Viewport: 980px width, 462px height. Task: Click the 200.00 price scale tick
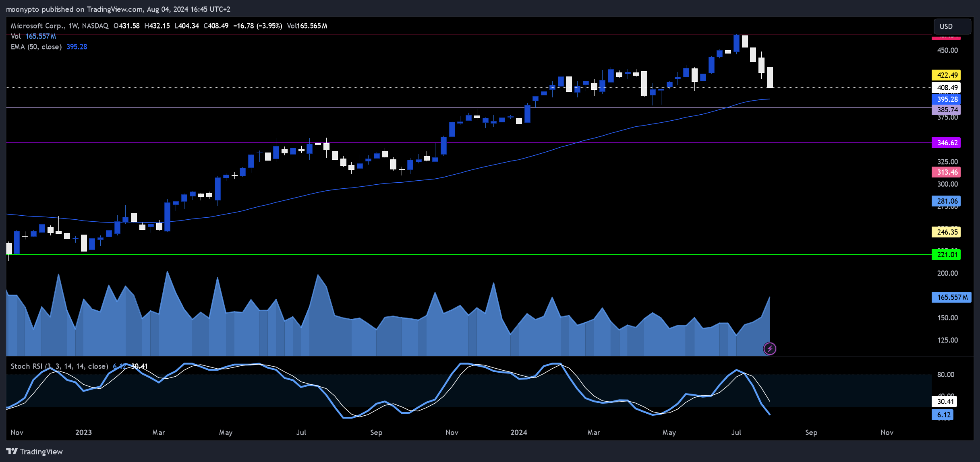[x=947, y=273]
